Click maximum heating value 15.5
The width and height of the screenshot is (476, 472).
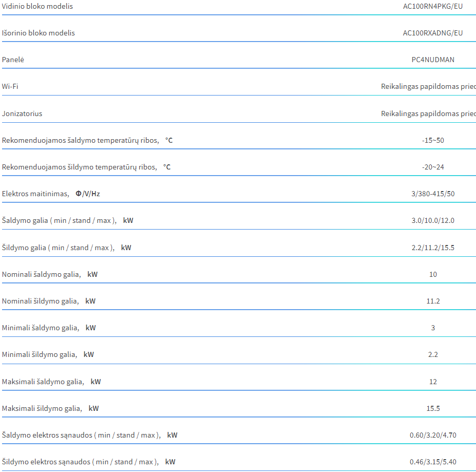point(433,408)
